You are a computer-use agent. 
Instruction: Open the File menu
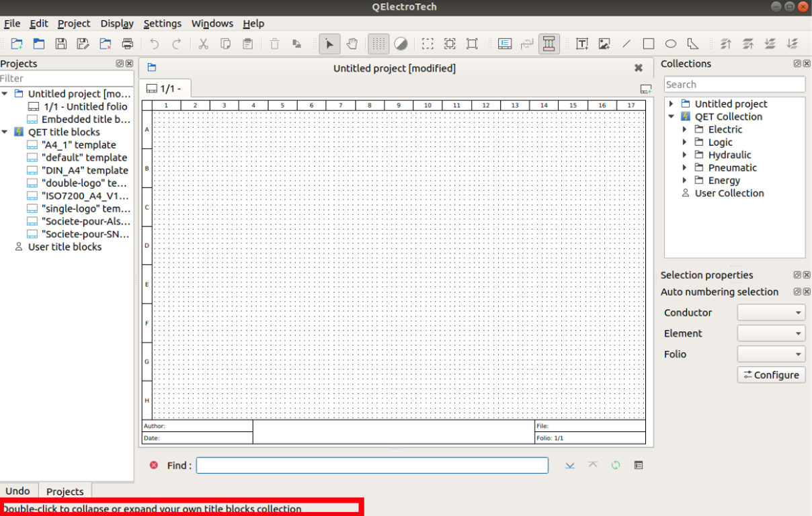pos(12,24)
